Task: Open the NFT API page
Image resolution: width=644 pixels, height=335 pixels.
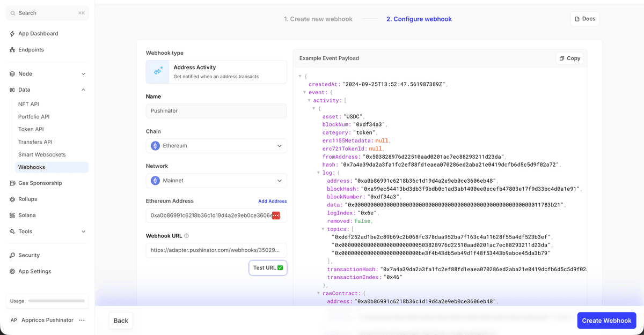Action: [28, 104]
